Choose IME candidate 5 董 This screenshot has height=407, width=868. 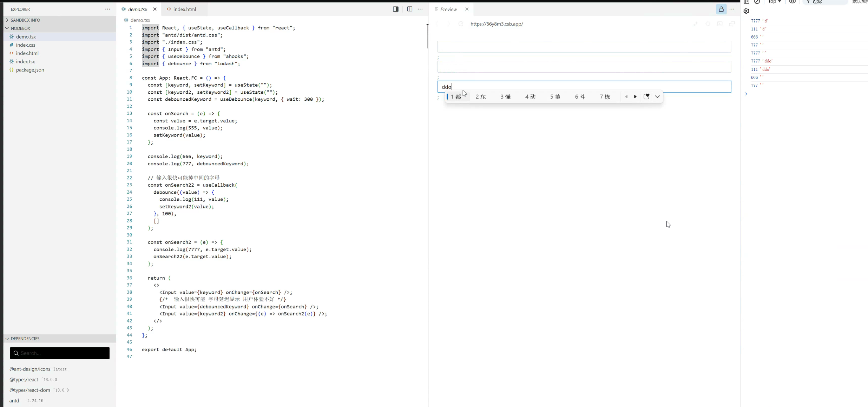pyautogui.click(x=555, y=97)
